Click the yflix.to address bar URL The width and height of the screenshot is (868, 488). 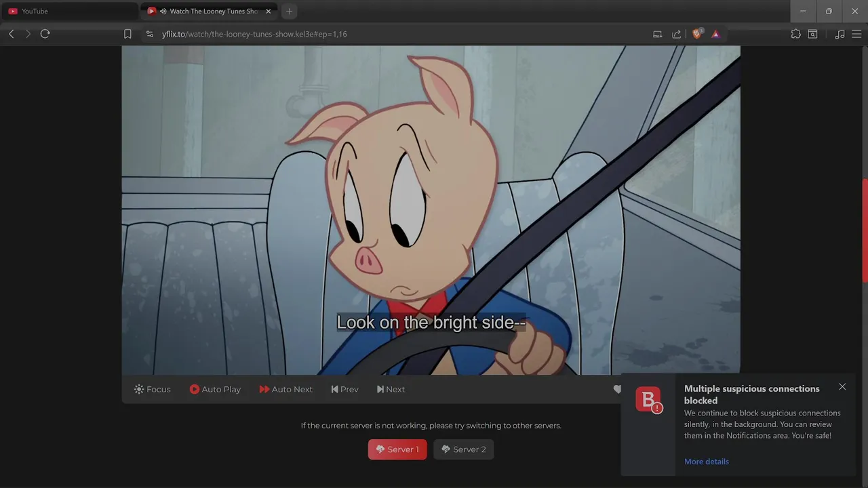click(x=254, y=34)
